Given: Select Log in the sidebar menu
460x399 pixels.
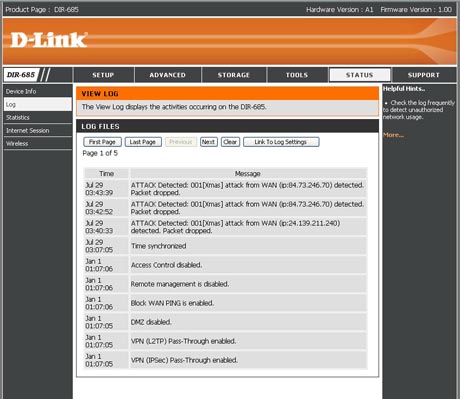Looking at the screenshot, I should point(38,104).
